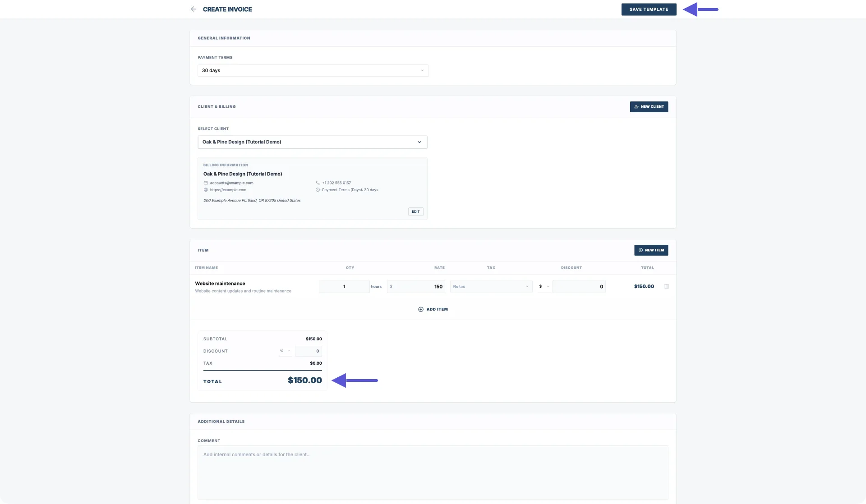Click the clock icon beside Payment Terms (Days)
Image resolution: width=866 pixels, height=504 pixels.
pyautogui.click(x=318, y=190)
